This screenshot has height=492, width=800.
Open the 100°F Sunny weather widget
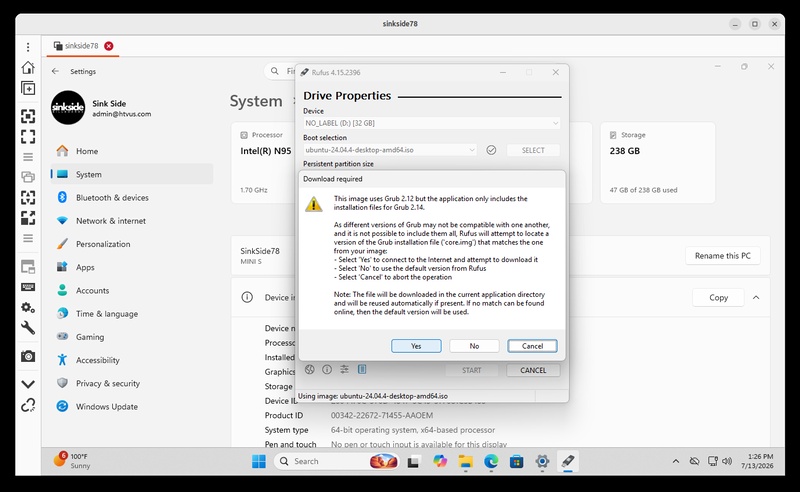point(72,461)
